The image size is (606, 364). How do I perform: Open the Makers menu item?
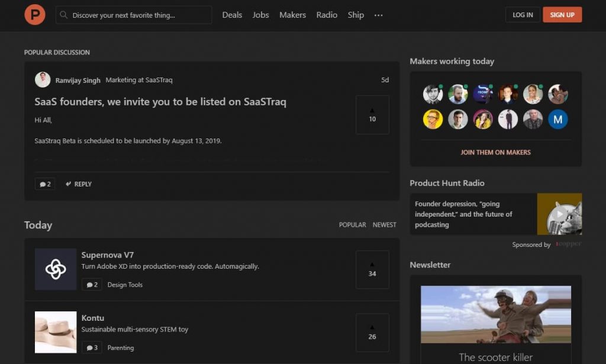pos(292,15)
